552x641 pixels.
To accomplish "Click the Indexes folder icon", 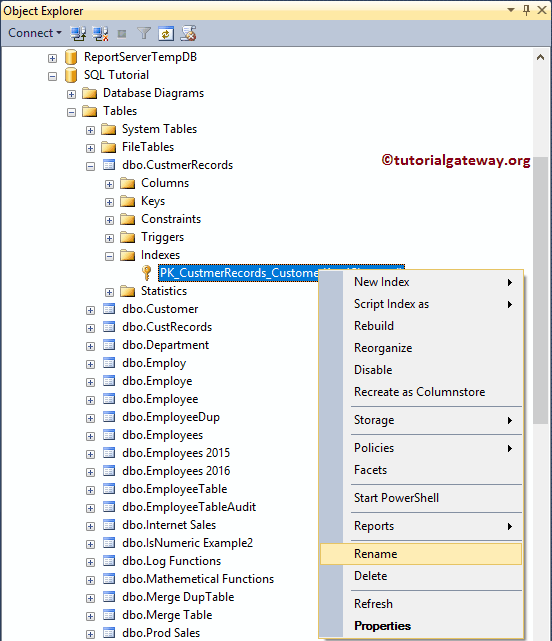I will tap(128, 255).
